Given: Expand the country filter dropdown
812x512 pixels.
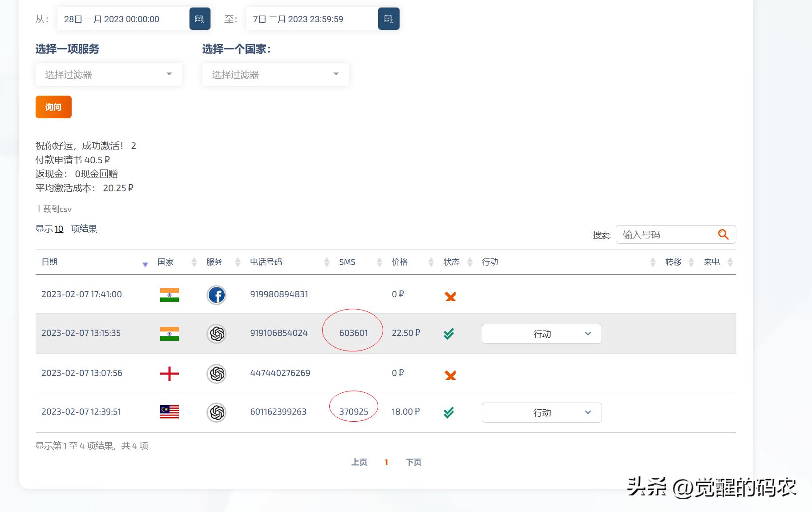Looking at the screenshot, I should [275, 74].
